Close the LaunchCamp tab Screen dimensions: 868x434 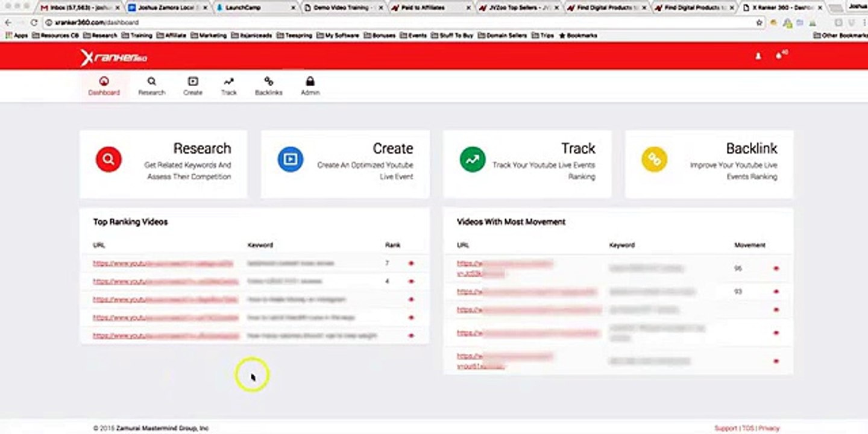pyautogui.click(x=294, y=8)
